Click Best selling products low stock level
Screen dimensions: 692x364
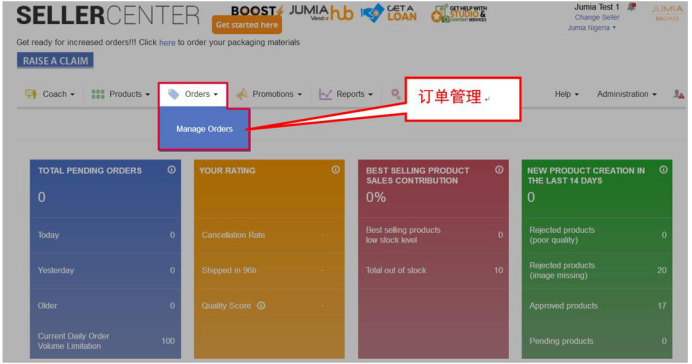click(433, 235)
